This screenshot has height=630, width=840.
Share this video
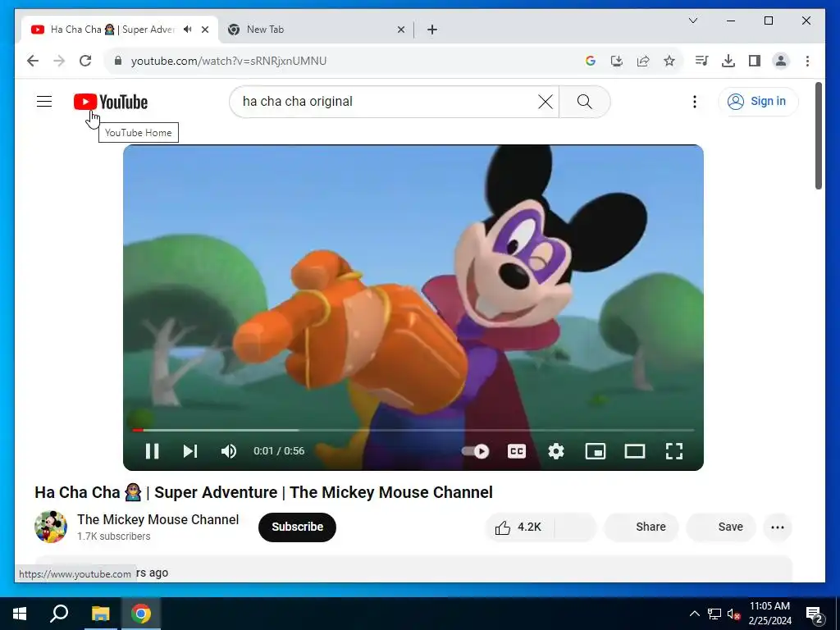pos(641,527)
